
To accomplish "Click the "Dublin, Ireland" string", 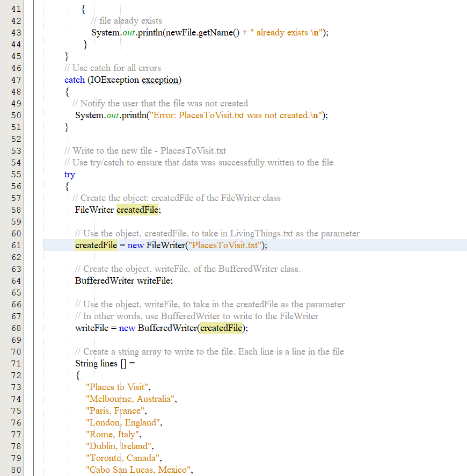I will 120,446.
